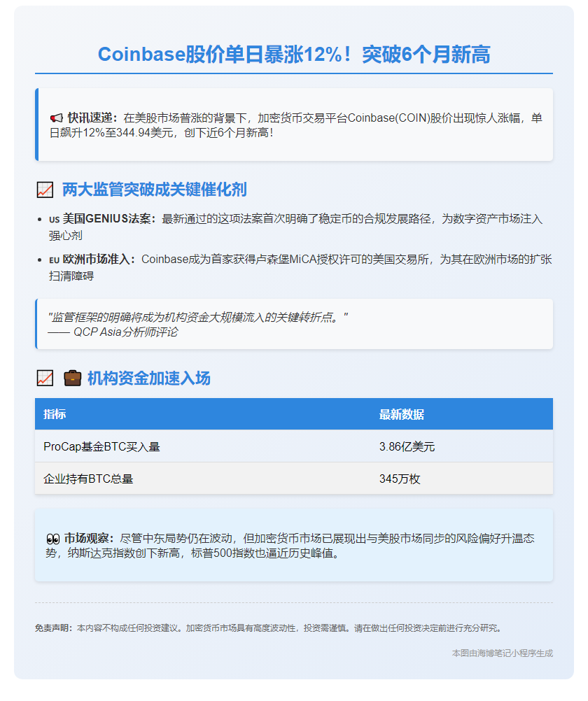Click the cell 3.86亿美元

(x=407, y=446)
